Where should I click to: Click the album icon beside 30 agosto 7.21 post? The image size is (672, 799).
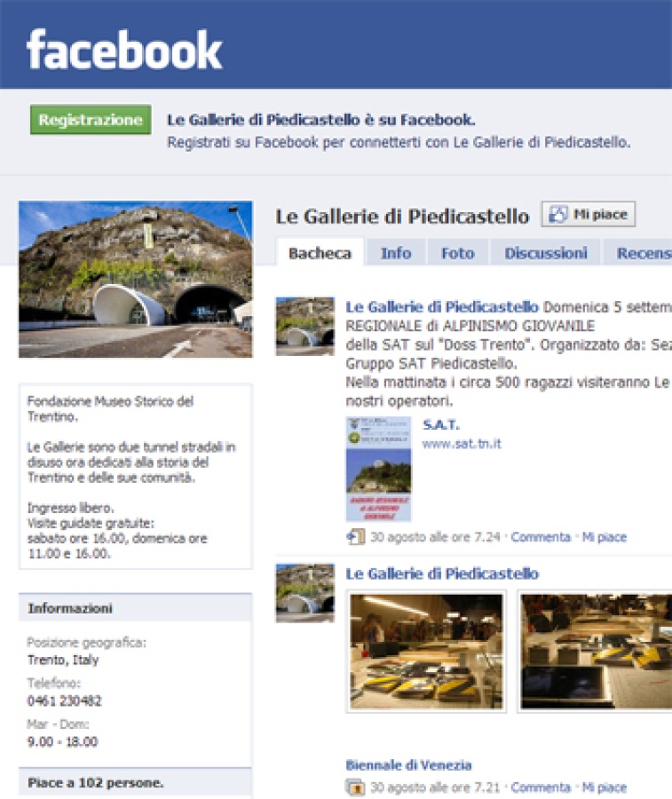355,787
